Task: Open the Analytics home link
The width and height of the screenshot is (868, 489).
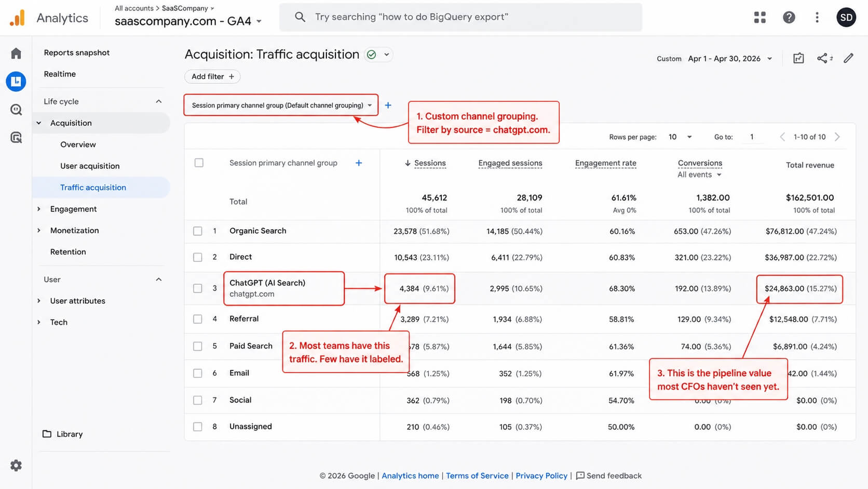Action: tap(410, 476)
